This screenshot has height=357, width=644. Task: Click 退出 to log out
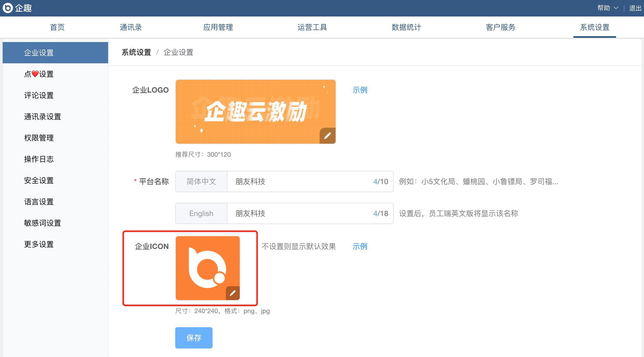[635, 8]
